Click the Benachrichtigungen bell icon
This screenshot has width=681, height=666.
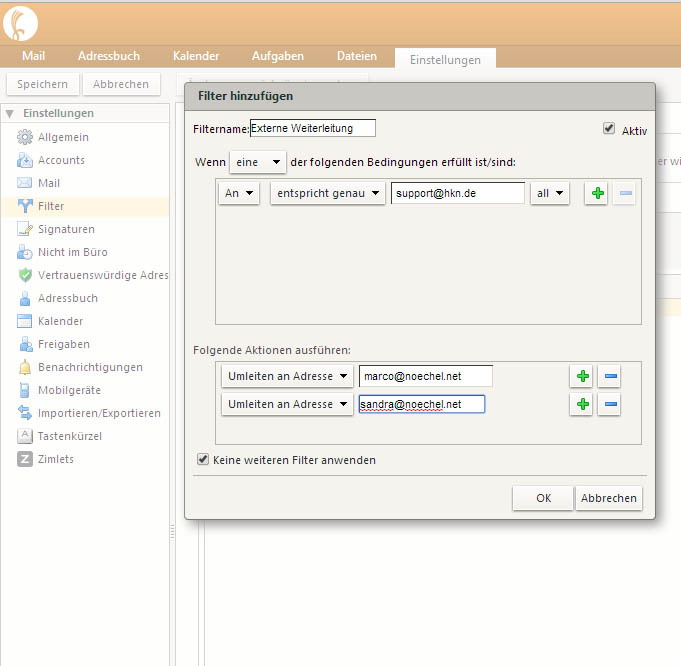click(x=25, y=367)
